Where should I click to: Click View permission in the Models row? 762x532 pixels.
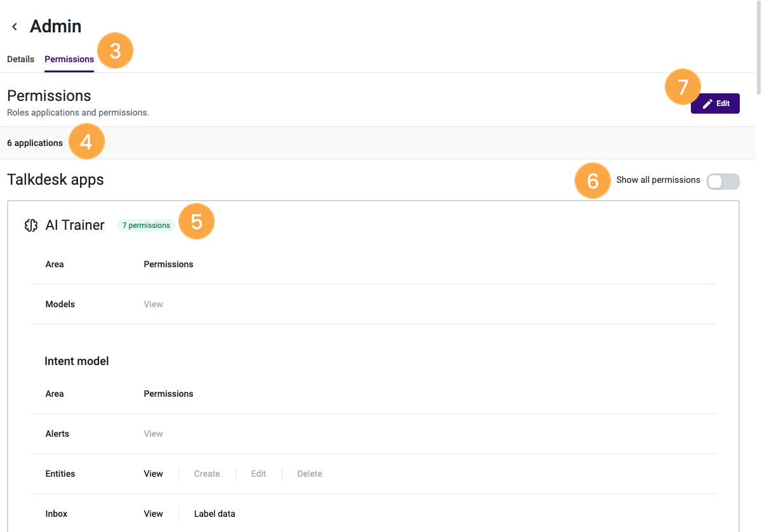click(154, 304)
